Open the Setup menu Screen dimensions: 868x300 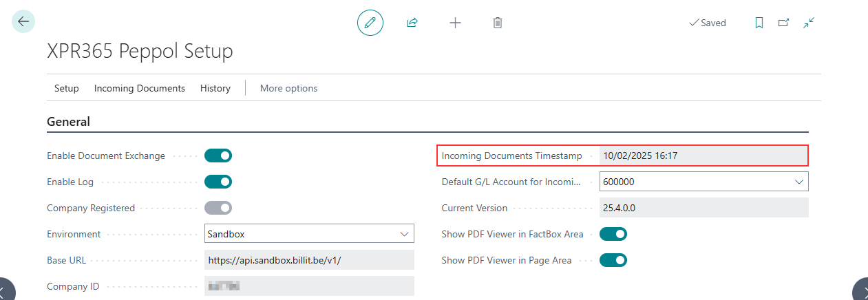[x=67, y=88]
